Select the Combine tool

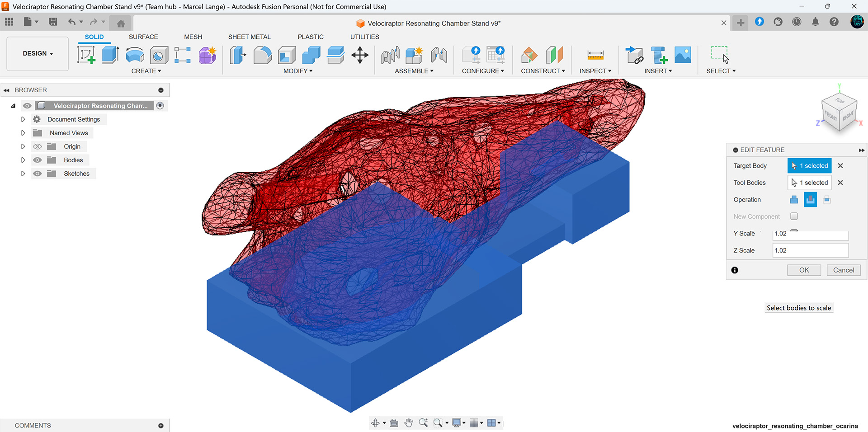(x=311, y=55)
